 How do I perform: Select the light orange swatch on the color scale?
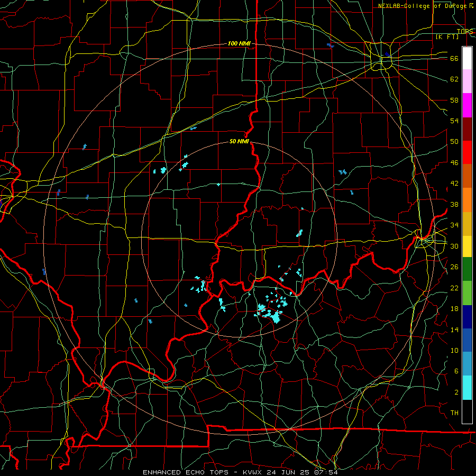pos(467,200)
